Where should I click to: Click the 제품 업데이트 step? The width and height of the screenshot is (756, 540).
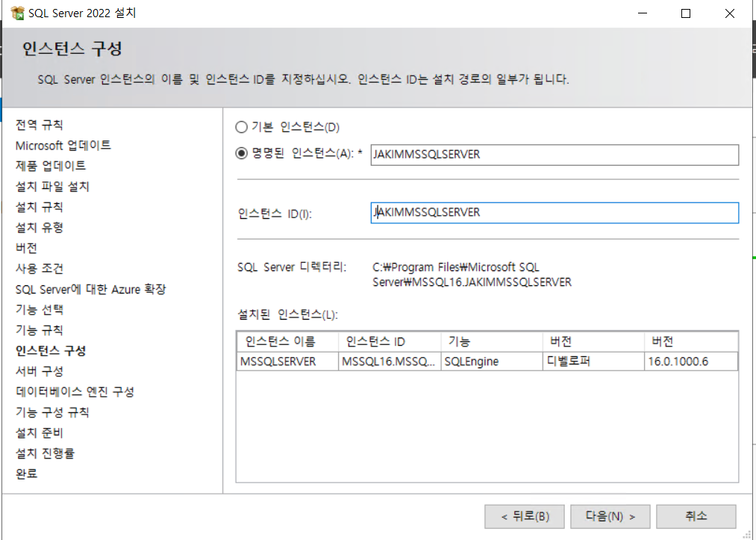(51, 166)
